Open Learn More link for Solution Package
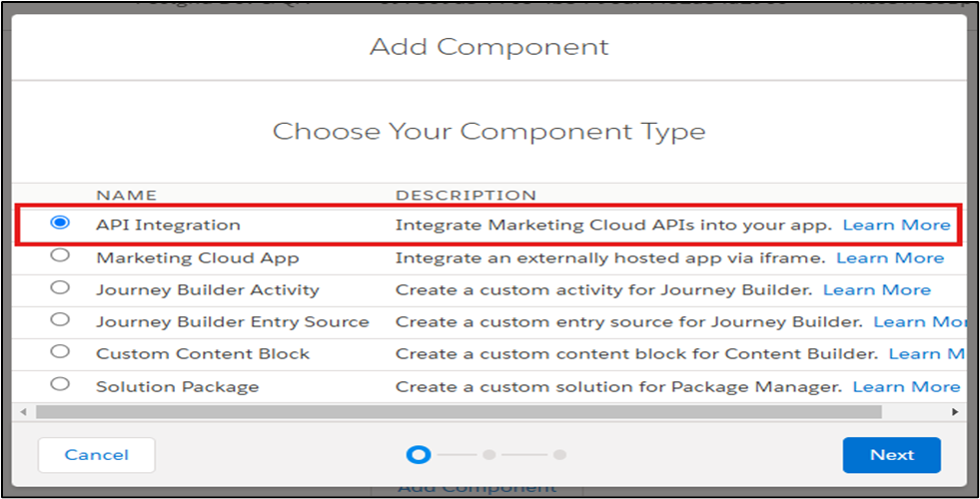 906,386
